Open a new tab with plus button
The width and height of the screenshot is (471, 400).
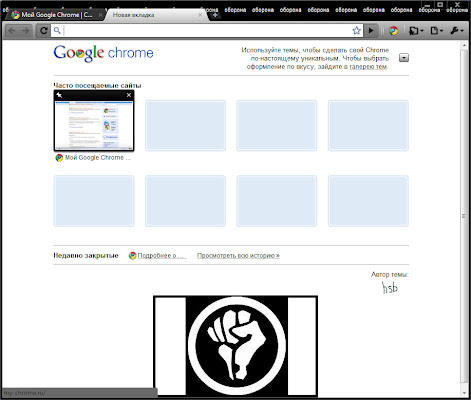215,15
